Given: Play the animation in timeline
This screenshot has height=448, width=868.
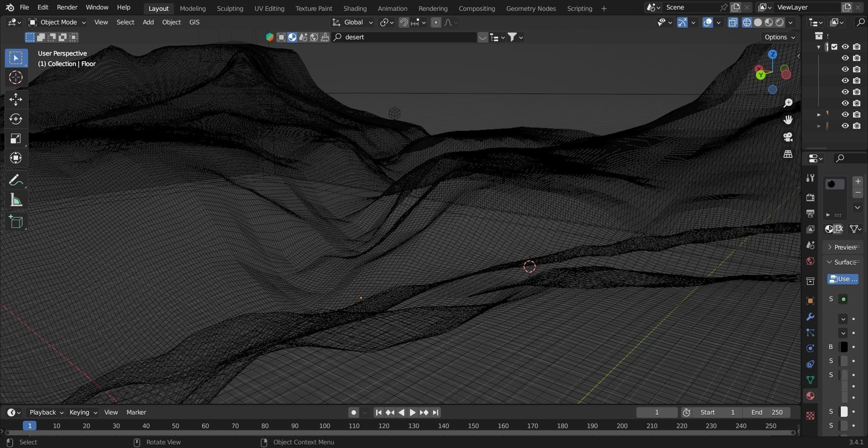Looking at the screenshot, I should (x=412, y=412).
